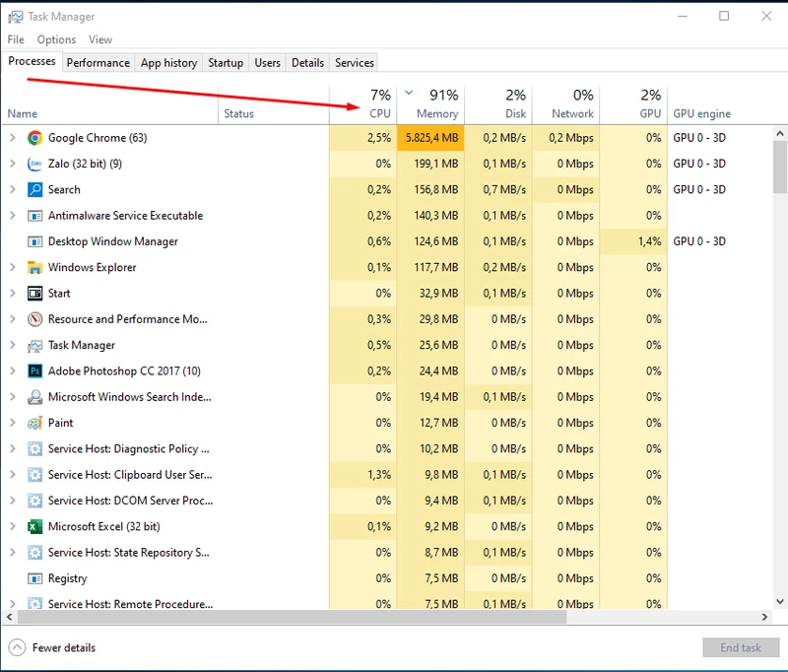This screenshot has width=788, height=672.
Task: Sort processes by CPU column
Action: [362, 104]
